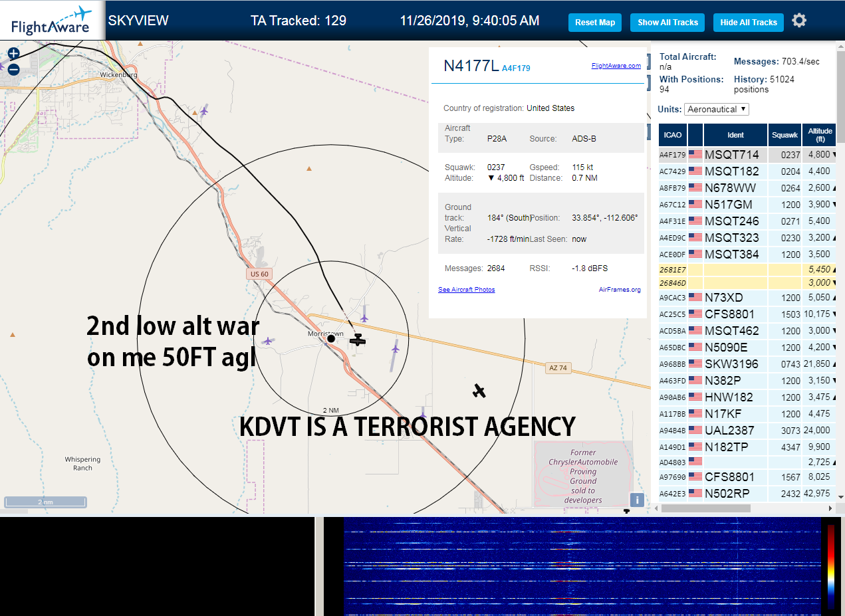Select the MSQT462 aircraft row
The height and width of the screenshot is (616, 845).
point(747,331)
